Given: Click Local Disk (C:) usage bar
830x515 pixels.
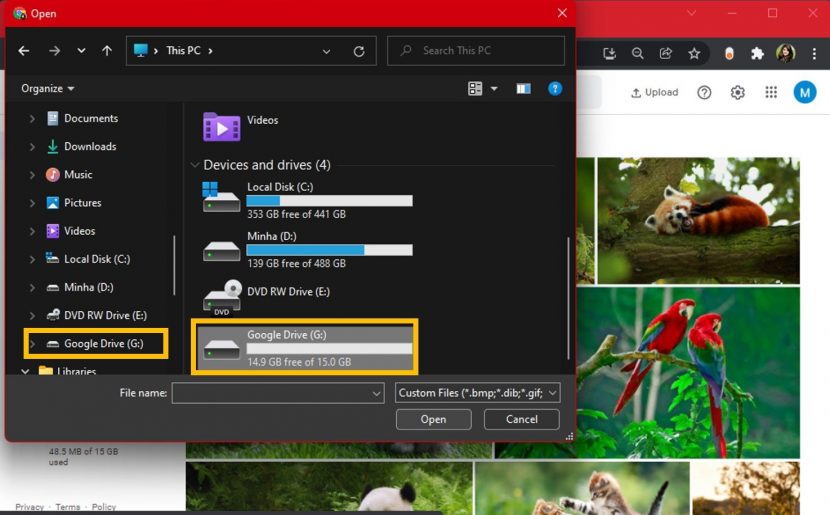Looking at the screenshot, I should point(329,201).
